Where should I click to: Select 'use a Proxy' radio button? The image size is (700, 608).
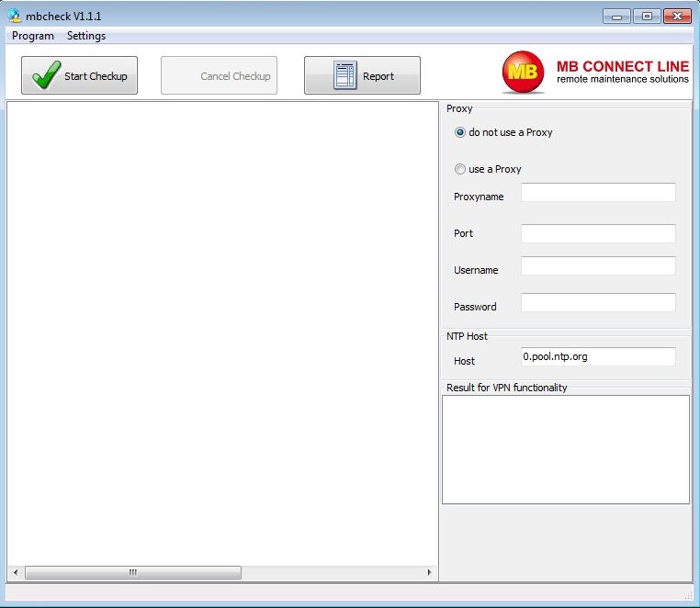pos(460,169)
